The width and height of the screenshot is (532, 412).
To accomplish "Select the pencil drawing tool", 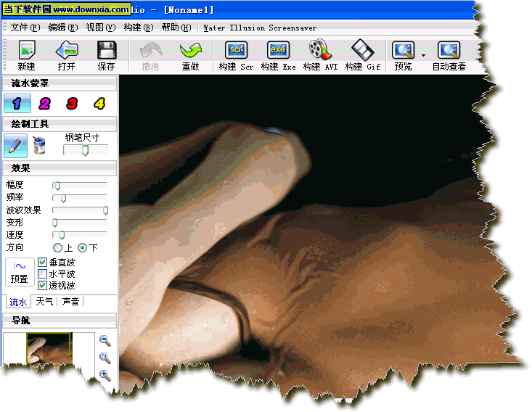I will [x=15, y=145].
